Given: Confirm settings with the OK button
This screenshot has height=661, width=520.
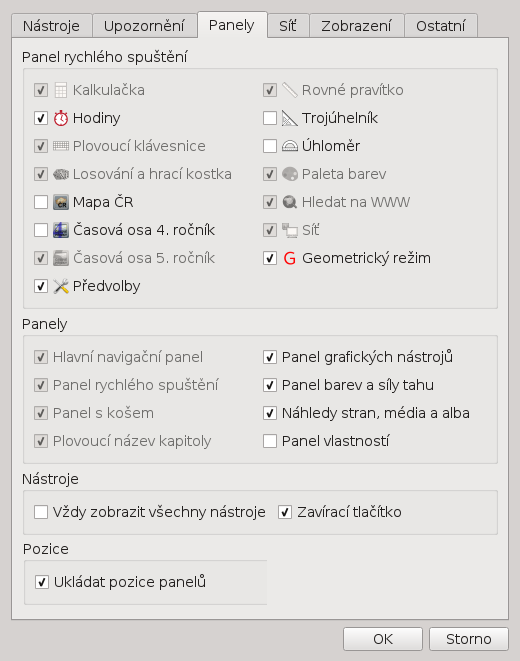Looking at the screenshot, I should coord(383,639).
